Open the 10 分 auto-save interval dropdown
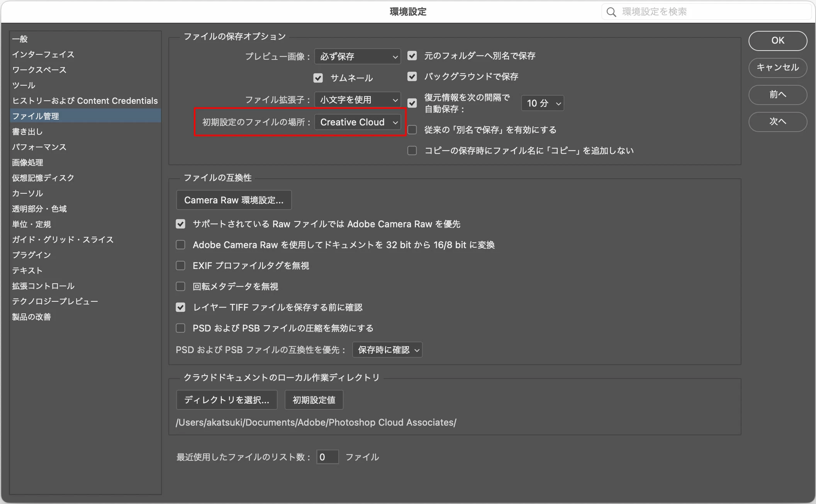This screenshot has height=504, width=816. tap(542, 103)
